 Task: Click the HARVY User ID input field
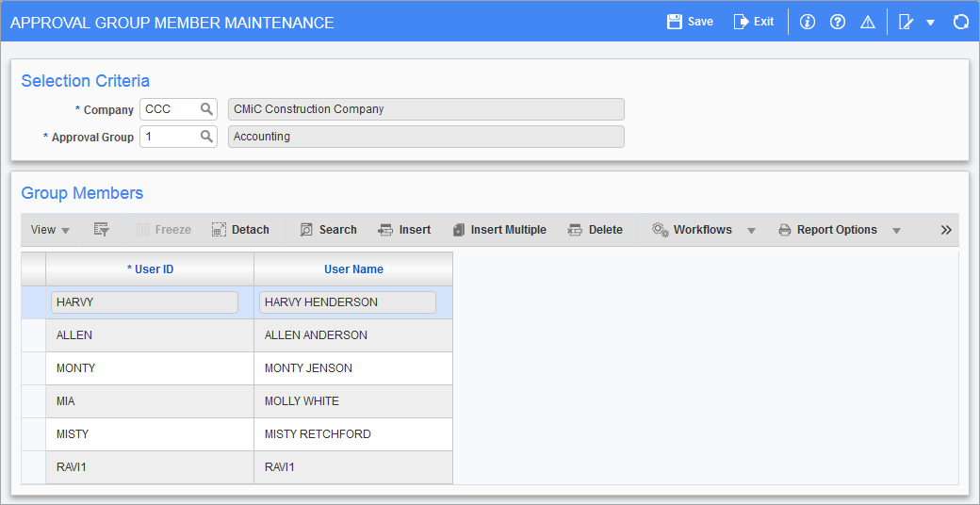tap(144, 302)
